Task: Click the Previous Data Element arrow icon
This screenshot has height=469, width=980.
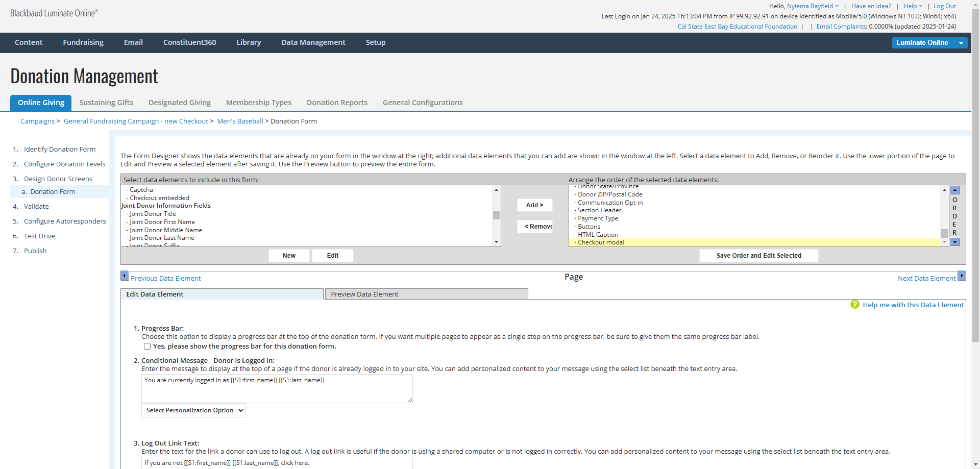Action: [125, 276]
